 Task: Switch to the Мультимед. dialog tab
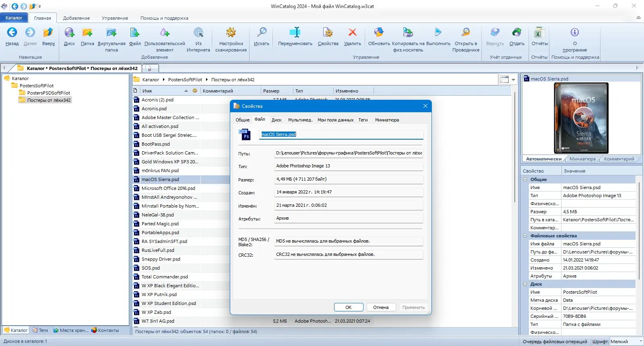pyautogui.click(x=300, y=120)
